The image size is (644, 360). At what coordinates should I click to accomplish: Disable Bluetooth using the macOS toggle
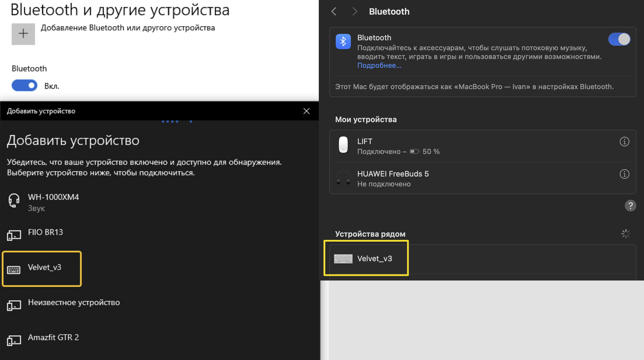click(619, 39)
